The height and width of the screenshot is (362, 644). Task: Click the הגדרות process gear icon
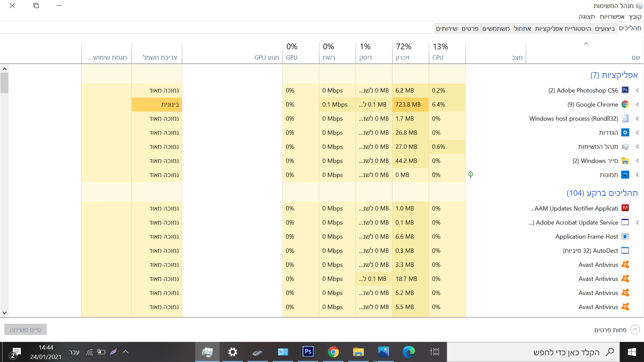pos(625,132)
